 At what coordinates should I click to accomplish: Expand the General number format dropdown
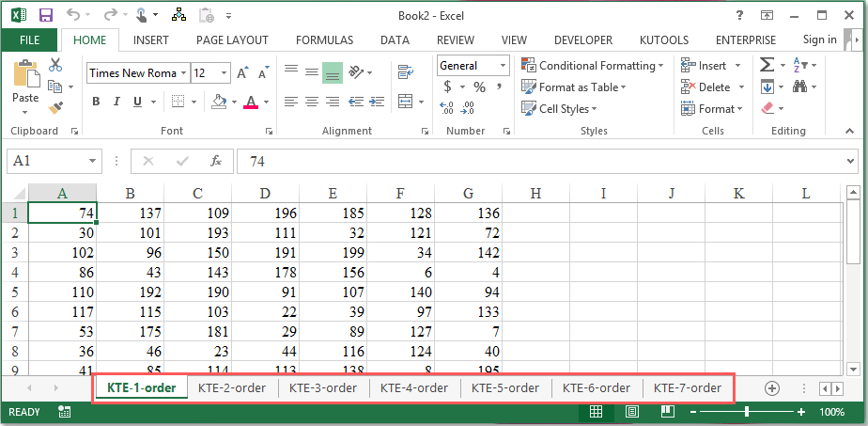[503, 66]
